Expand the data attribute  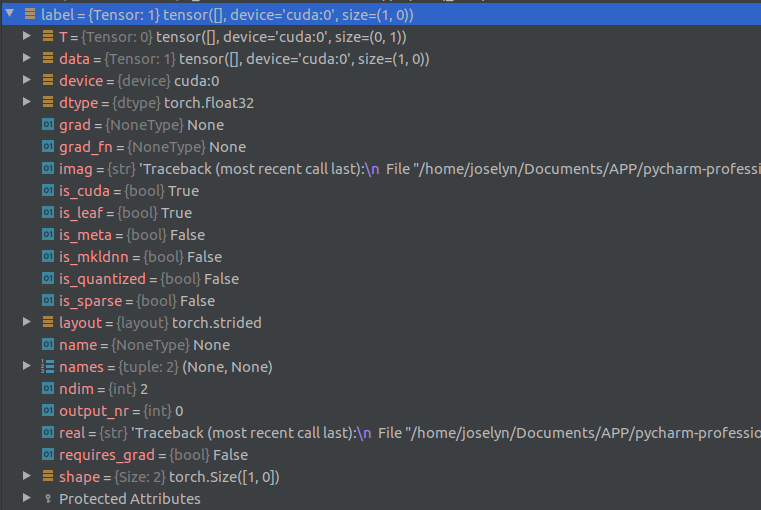[27, 58]
